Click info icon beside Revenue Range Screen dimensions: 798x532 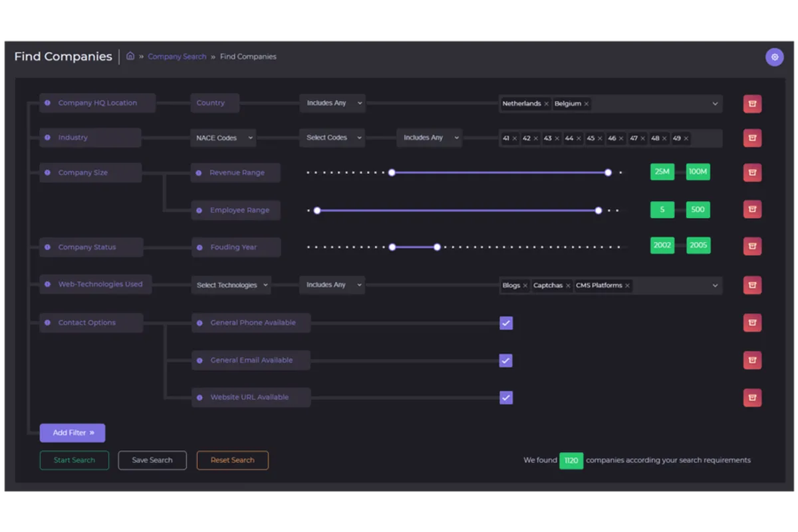199,173
